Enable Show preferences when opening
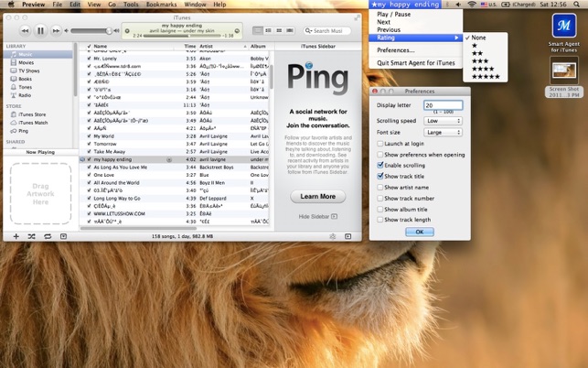Screen dimensions: 588x368 point(380,155)
